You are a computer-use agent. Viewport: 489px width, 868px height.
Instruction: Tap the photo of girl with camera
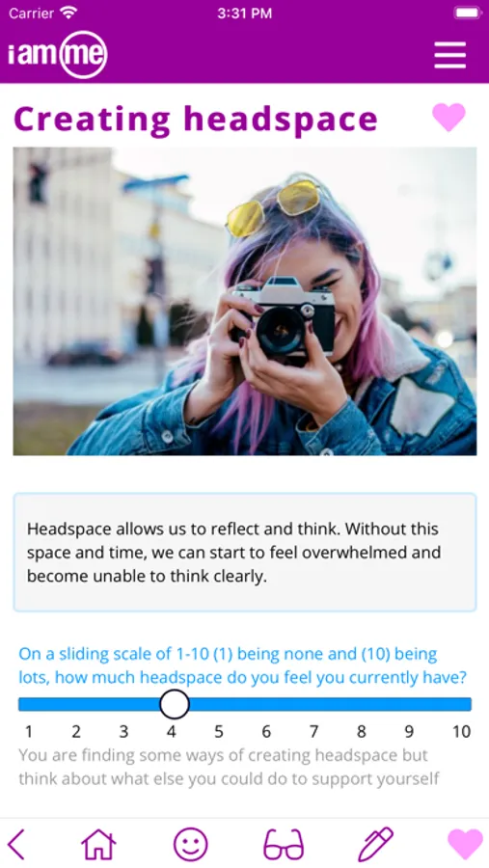(245, 301)
